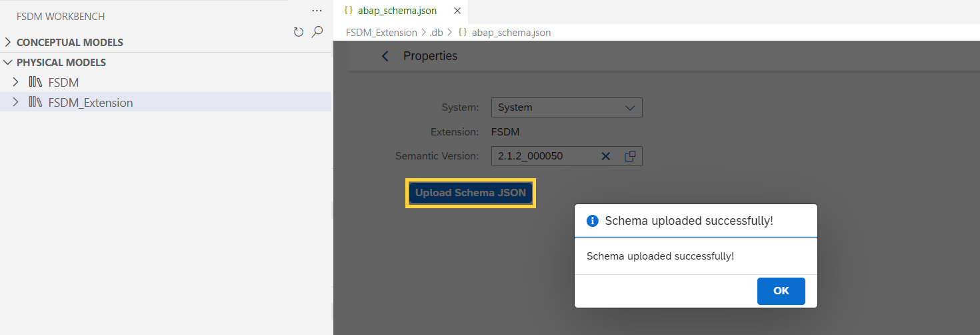This screenshot has width=980, height=335.
Task: Close the abap_schema.json tab
Action: point(457,11)
